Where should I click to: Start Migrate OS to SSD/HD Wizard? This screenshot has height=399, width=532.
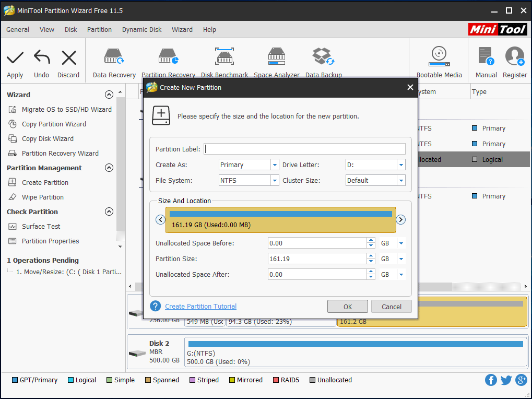click(66, 110)
